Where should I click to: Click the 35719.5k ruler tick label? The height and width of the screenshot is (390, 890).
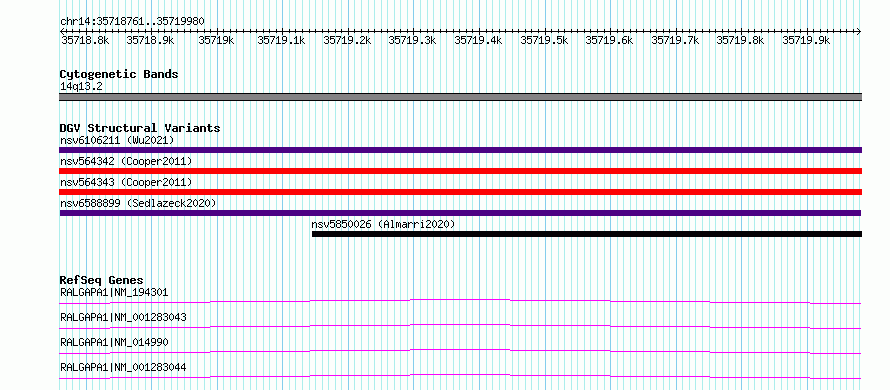coord(544,40)
